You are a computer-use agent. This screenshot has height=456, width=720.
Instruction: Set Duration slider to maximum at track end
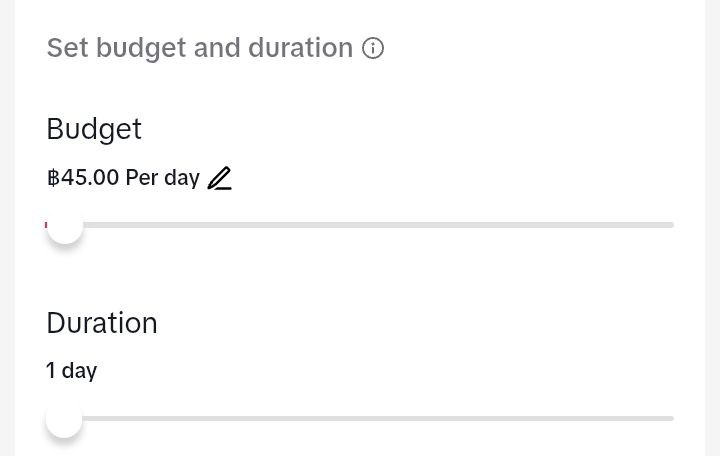[x=671, y=419]
